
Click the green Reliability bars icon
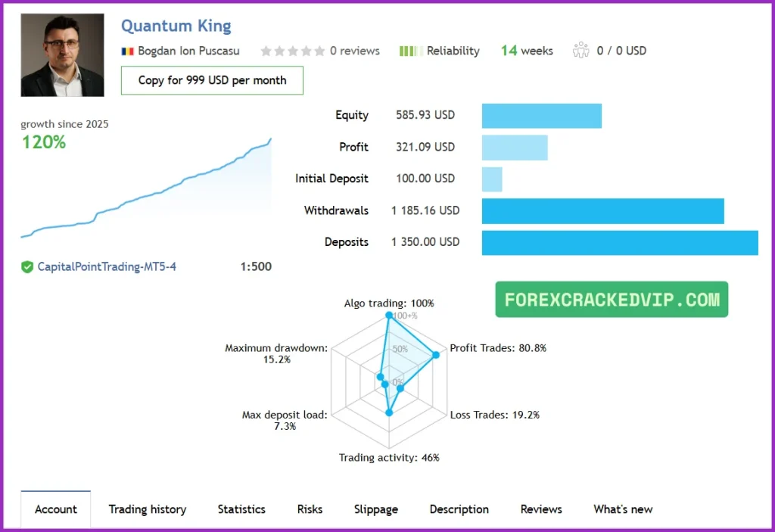point(411,51)
